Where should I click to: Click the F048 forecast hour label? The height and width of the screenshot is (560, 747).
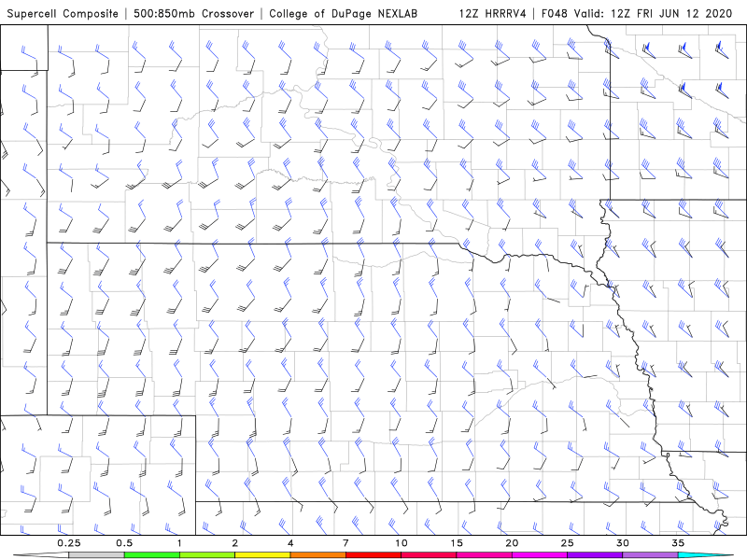tap(555, 13)
